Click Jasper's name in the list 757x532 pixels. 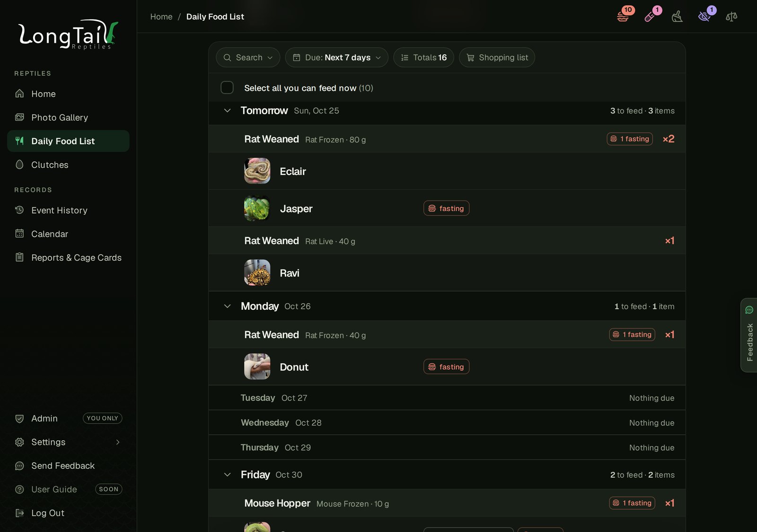[296, 209]
